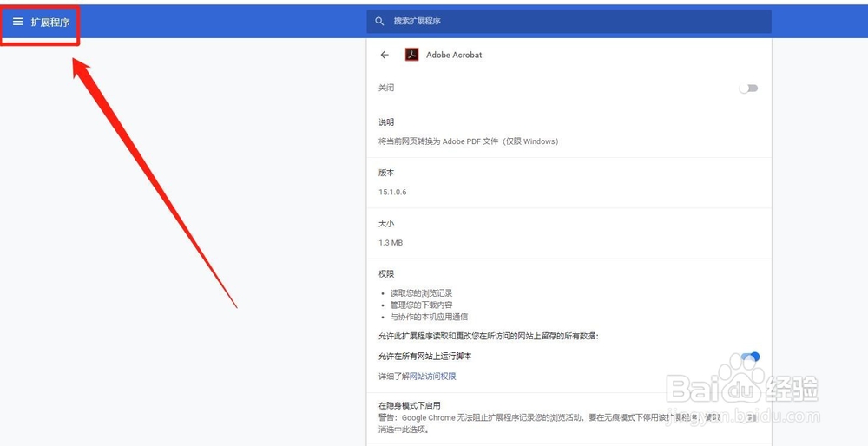Toggle the 关闭 extension enable switch
The width and height of the screenshot is (868, 446).
pos(748,89)
